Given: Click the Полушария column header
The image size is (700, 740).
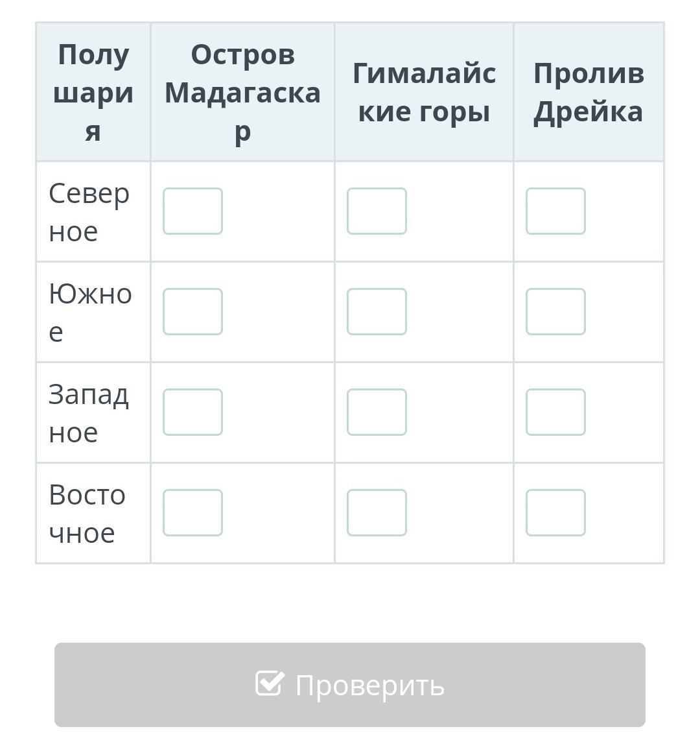Looking at the screenshot, I should pyautogui.click(x=93, y=92).
